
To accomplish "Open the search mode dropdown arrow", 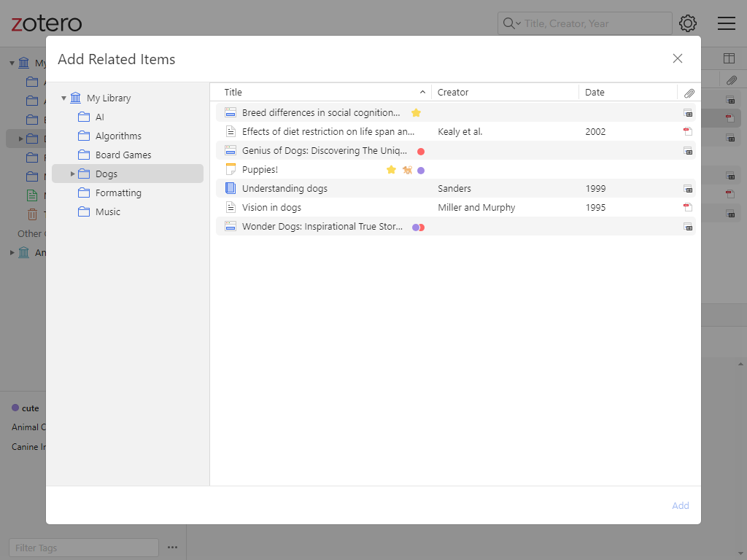I will pos(518,24).
